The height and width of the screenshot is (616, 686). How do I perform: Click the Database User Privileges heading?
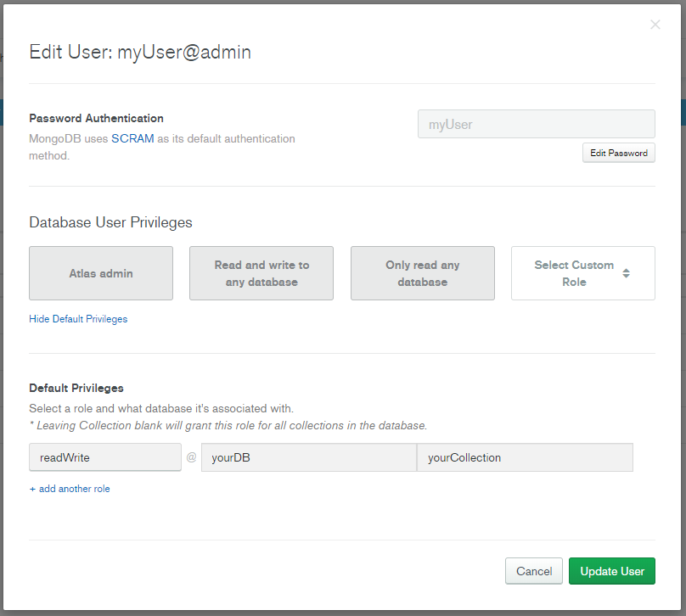click(x=110, y=222)
